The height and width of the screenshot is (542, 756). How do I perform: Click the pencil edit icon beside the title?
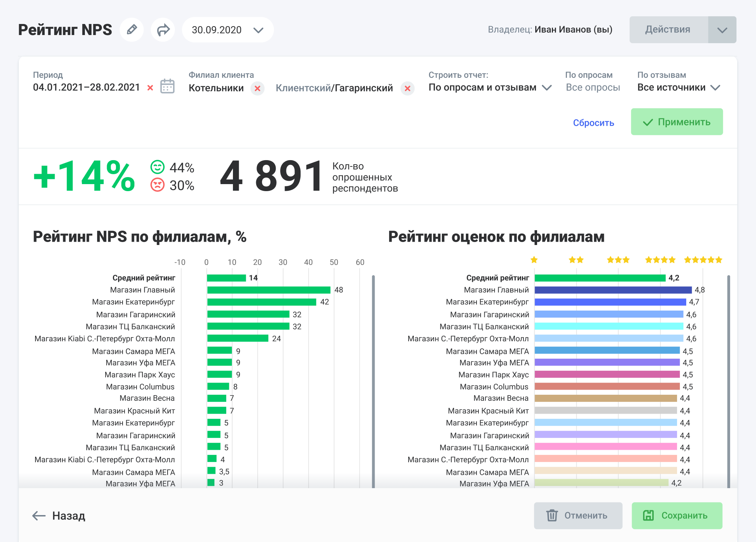(132, 30)
